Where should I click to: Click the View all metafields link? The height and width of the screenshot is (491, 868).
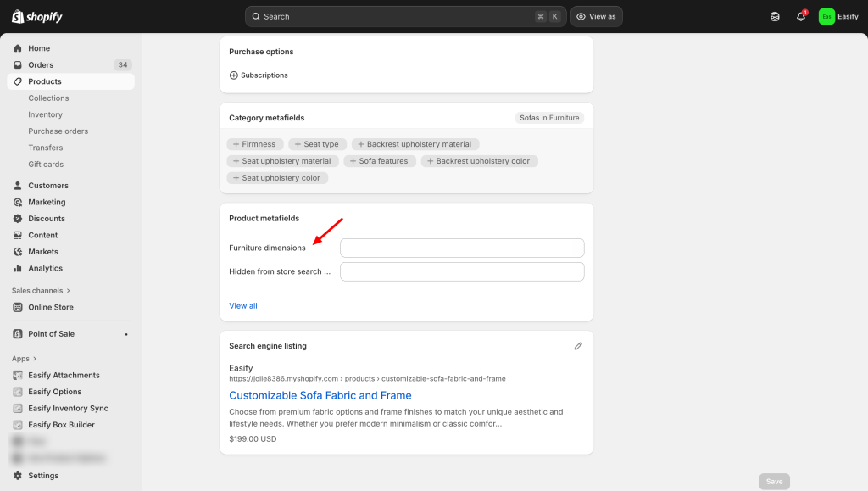(x=243, y=306)
